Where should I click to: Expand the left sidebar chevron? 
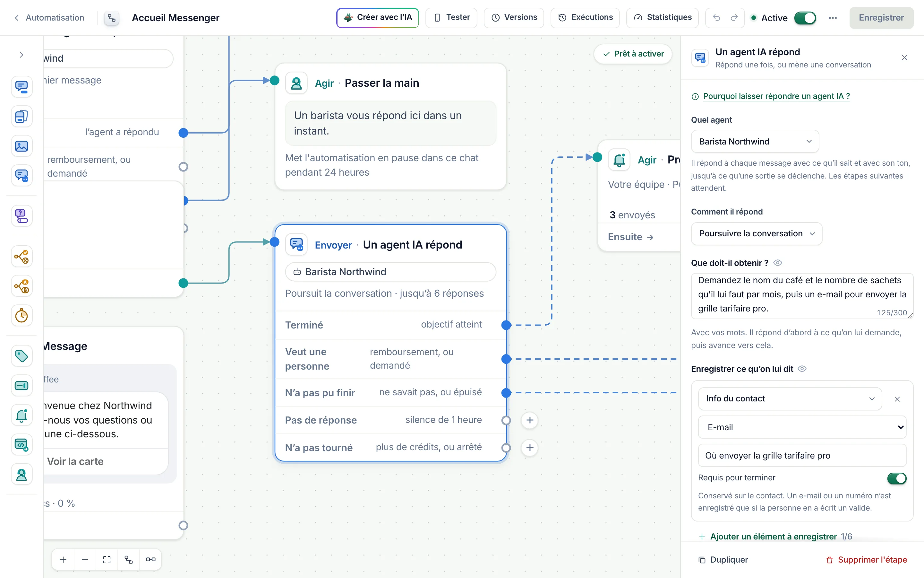coord(21,55)
